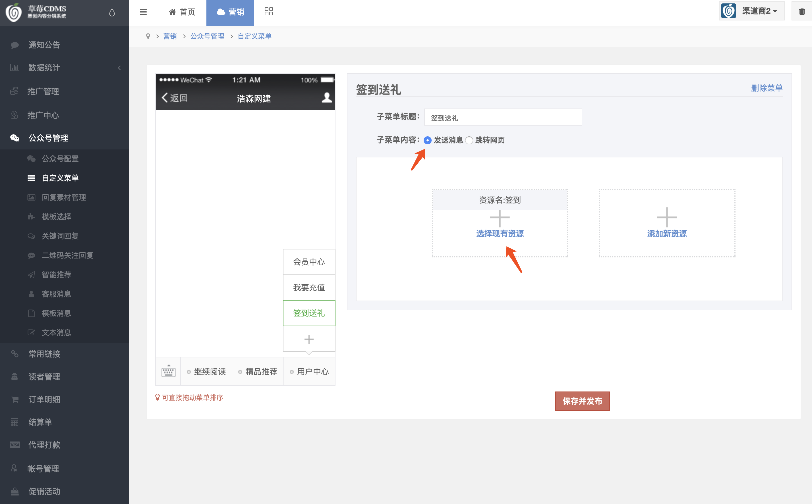This screenshot has height=504, width=812.
Task: Select the 发送消息 radio button
Action: (427, 140)
